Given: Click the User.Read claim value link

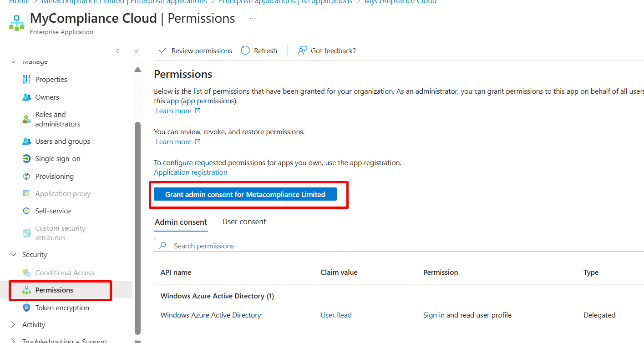Looking at the screenshot, I should coord(336,315).
